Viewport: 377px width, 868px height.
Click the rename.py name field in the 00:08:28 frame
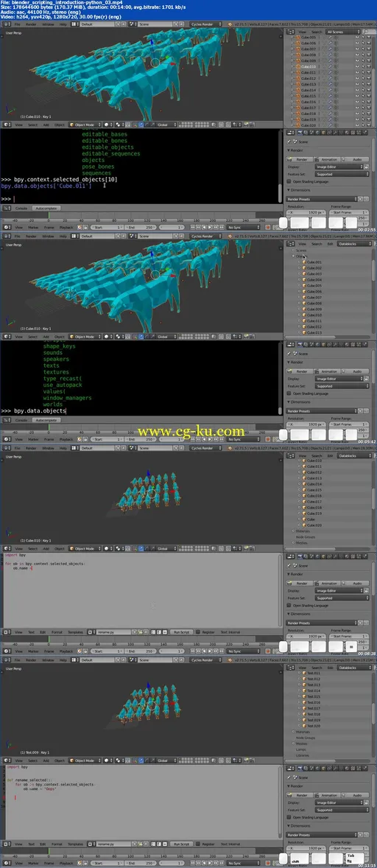[116, 631]
